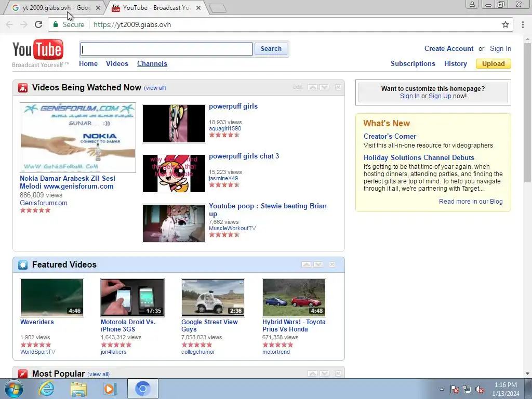The image size is (532, 399).
Task: Click Sign In in the header
Action: [500, 48]
